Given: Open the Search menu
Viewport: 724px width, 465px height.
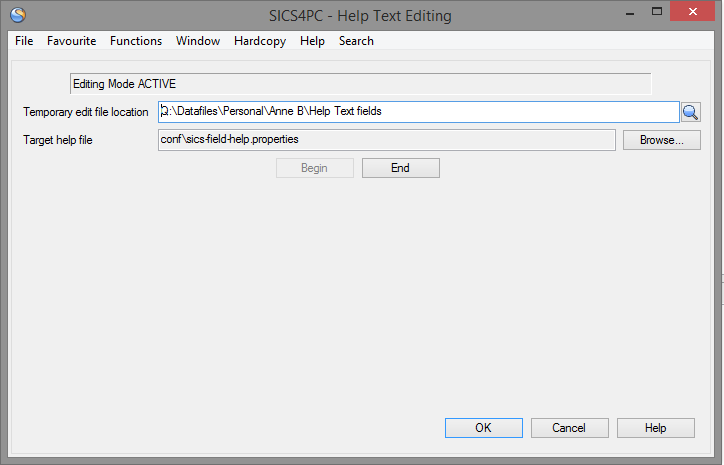Looking at the screenshot, I should pos(356,41).
